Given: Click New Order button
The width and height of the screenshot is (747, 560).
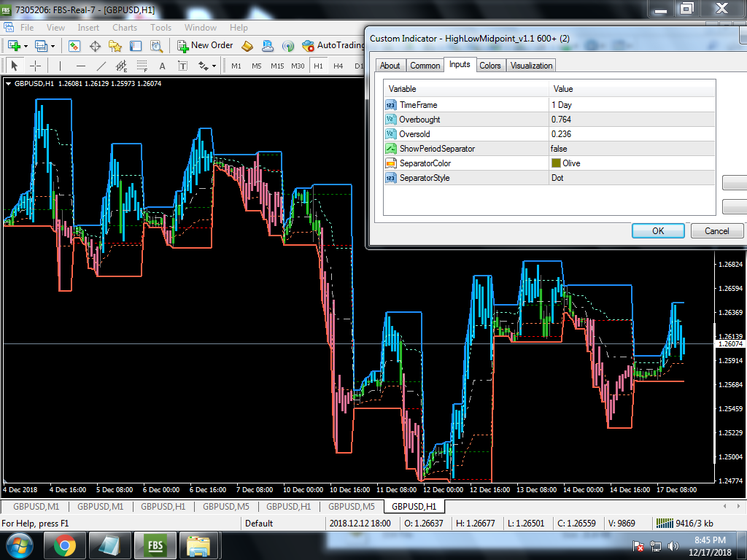Looking at the screenshot, I should [205, 45].
